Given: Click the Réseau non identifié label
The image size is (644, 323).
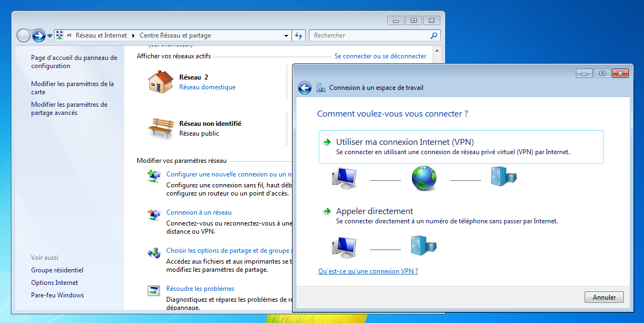Looking at the screenshot, I should coord(210,123).
